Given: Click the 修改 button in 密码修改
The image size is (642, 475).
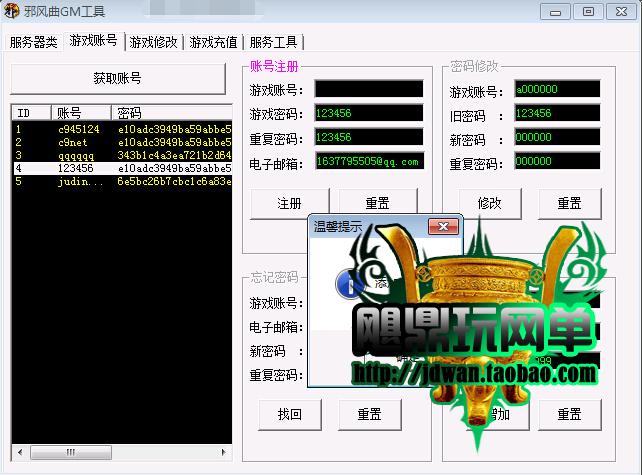Looking at the screenshot, I should [x=489, y=203].
